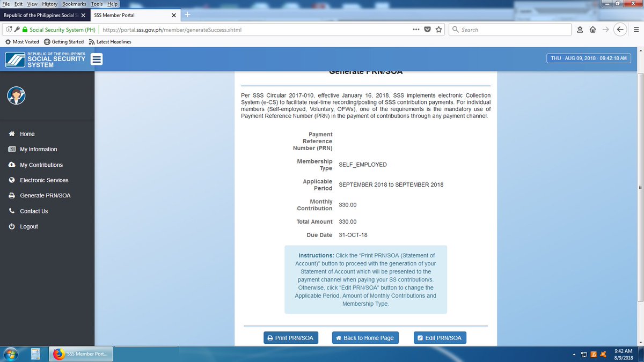Open Electronic Services in sidebar
The image size is (644, 362).
pos(44,180)
